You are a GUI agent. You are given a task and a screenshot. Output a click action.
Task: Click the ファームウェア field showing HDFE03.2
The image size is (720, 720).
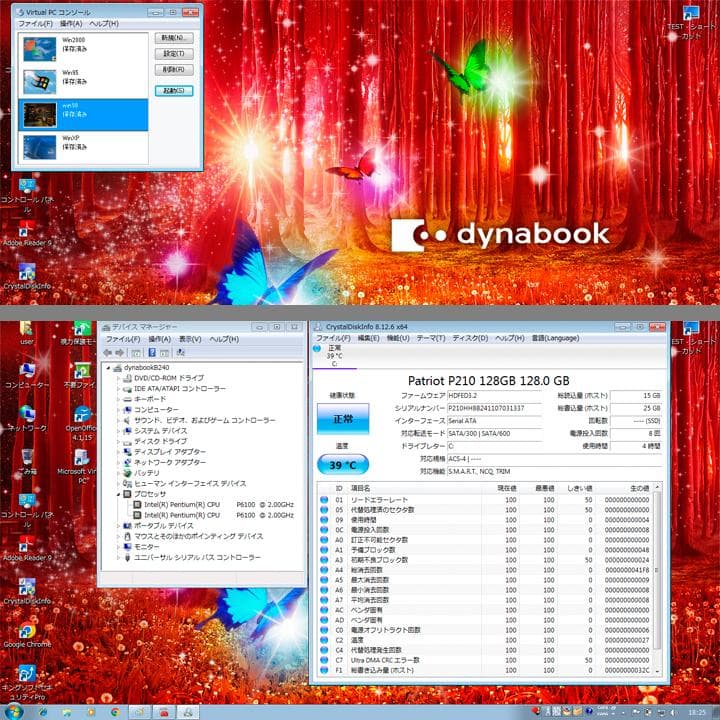(x=495, y=395)
